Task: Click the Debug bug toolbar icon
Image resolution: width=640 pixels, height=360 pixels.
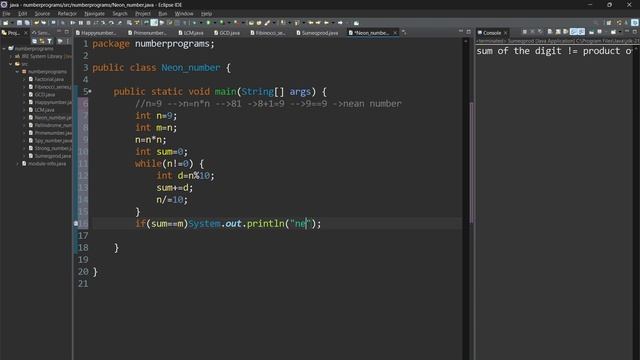Action: point(194,23)
